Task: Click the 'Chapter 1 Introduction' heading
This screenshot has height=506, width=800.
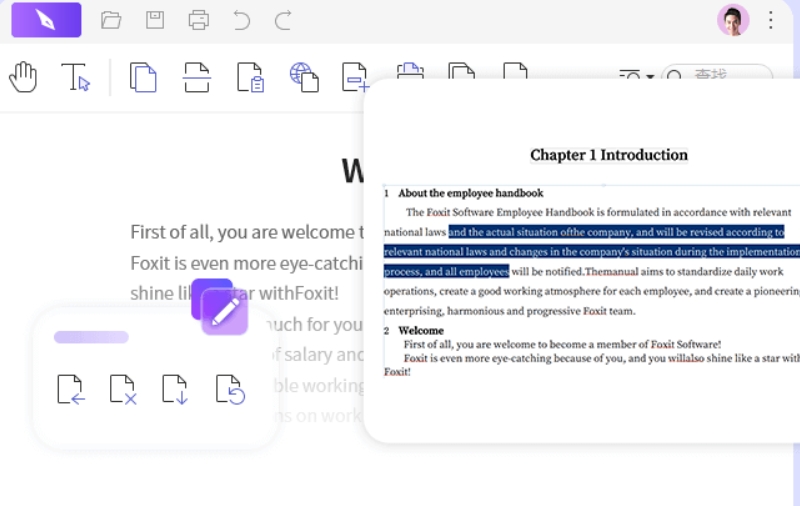Action: pyautogui.click(x=609, y=155)
